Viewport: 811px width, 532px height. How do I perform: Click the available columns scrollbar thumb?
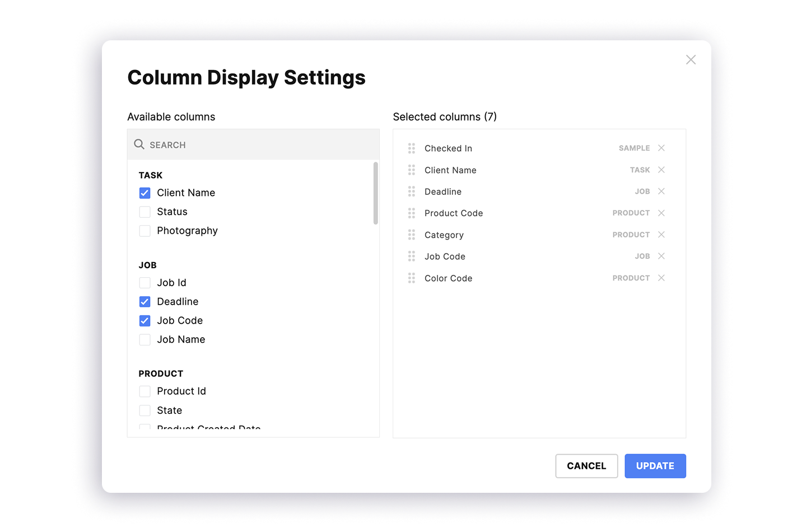coord(376,193)
